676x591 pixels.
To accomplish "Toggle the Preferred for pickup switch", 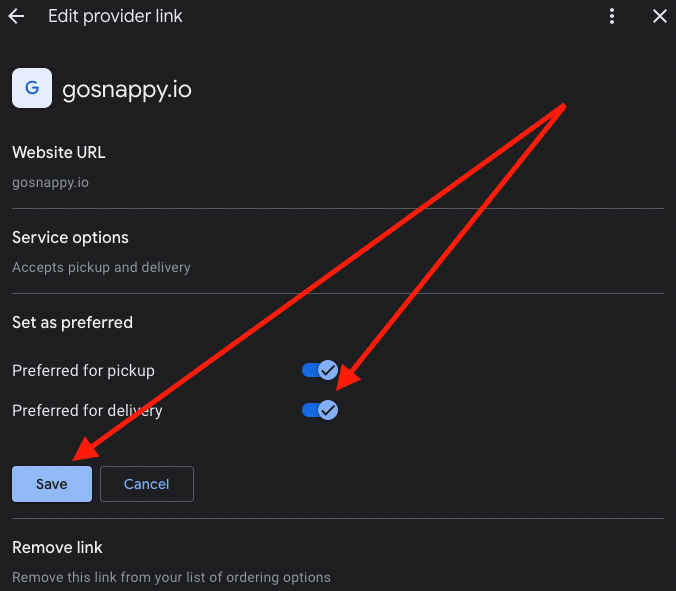I will point(320,371).
